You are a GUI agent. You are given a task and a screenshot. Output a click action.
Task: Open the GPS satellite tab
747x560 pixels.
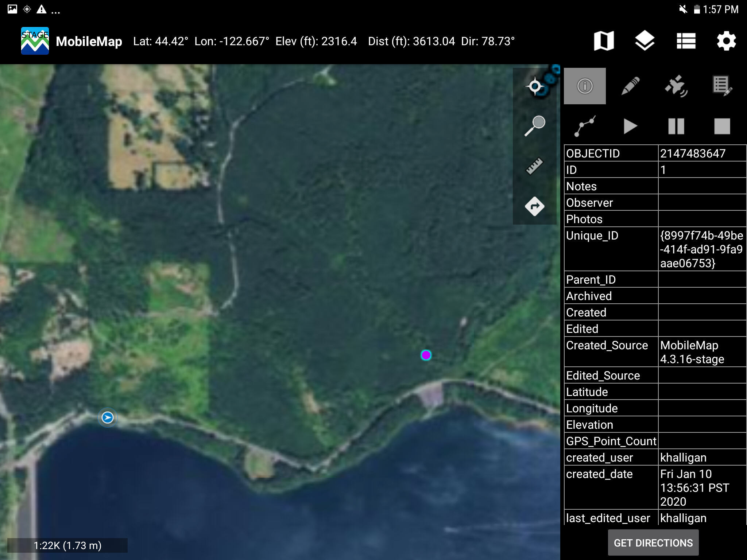(x=676, y=86)
